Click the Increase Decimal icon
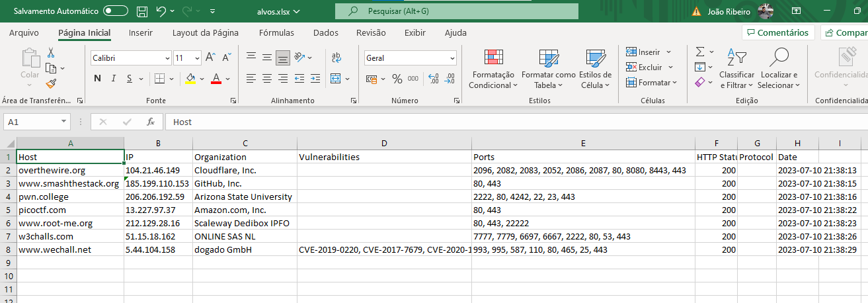868x303 pixels. click(x=434, y=79)
